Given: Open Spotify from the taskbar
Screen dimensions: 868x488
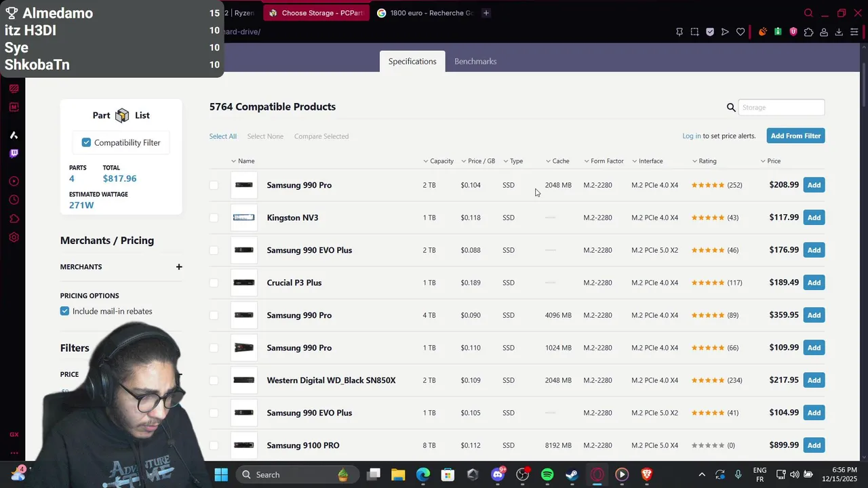Looking at the screenshot, I should pos(547,474).
